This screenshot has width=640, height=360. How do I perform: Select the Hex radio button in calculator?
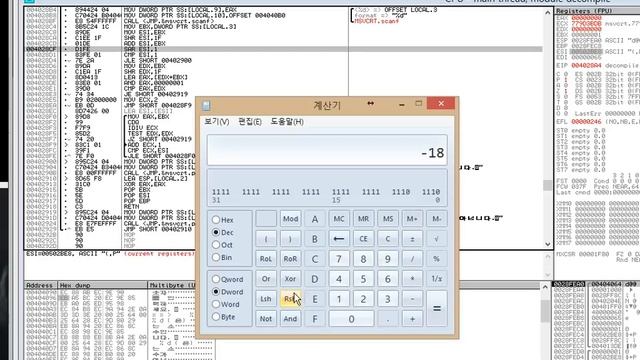[223, 220]
